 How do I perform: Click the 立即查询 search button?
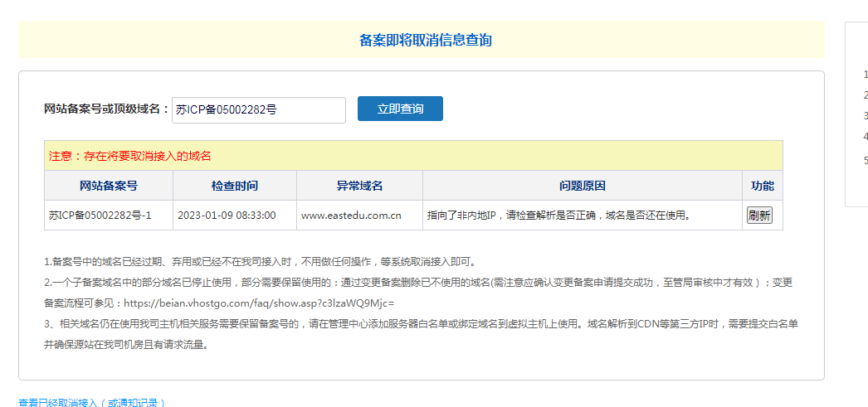400,109
